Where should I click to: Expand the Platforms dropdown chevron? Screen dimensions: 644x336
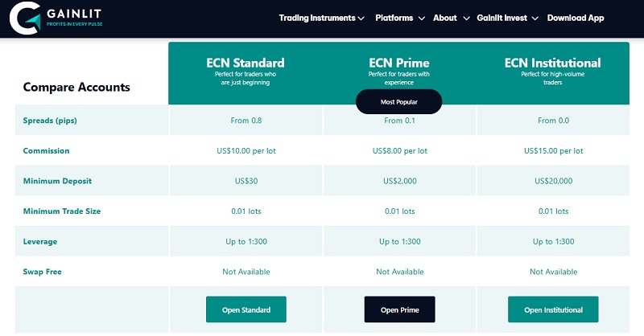(420, 18)
